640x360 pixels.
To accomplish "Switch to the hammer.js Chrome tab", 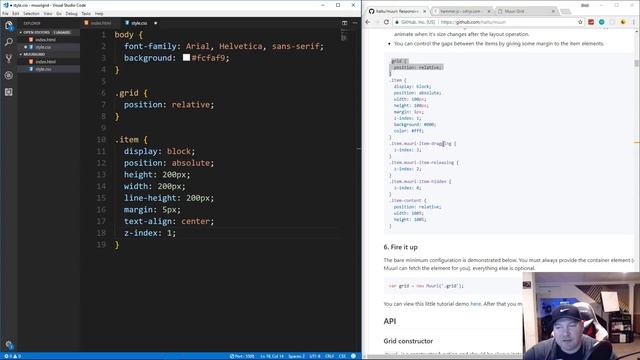I will point(462,11).
